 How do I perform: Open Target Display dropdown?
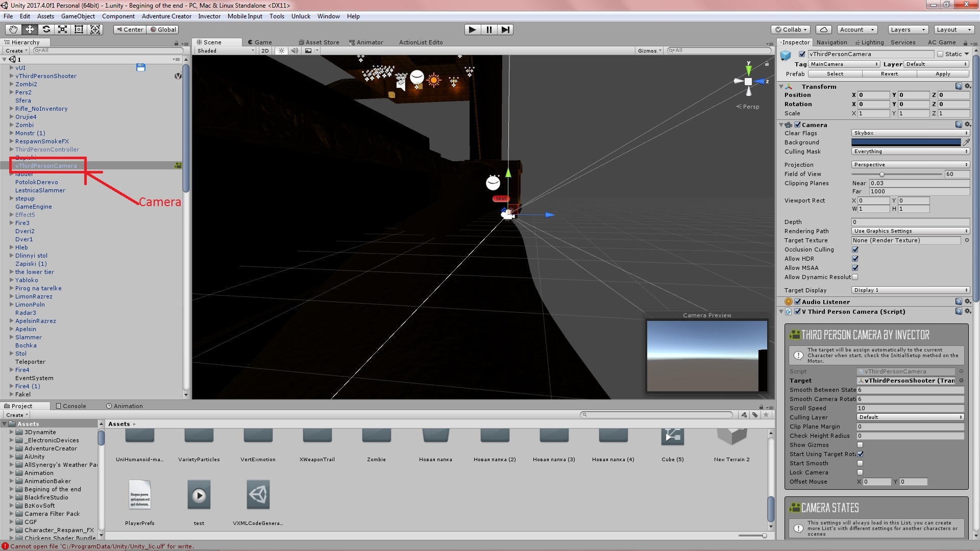[x=911, y=290]
